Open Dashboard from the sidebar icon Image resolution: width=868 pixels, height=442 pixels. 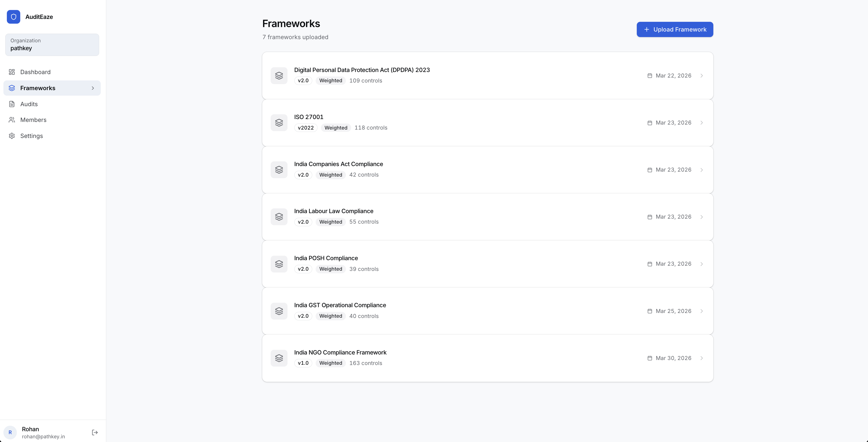pyautogui.click(x=12, y=72)
